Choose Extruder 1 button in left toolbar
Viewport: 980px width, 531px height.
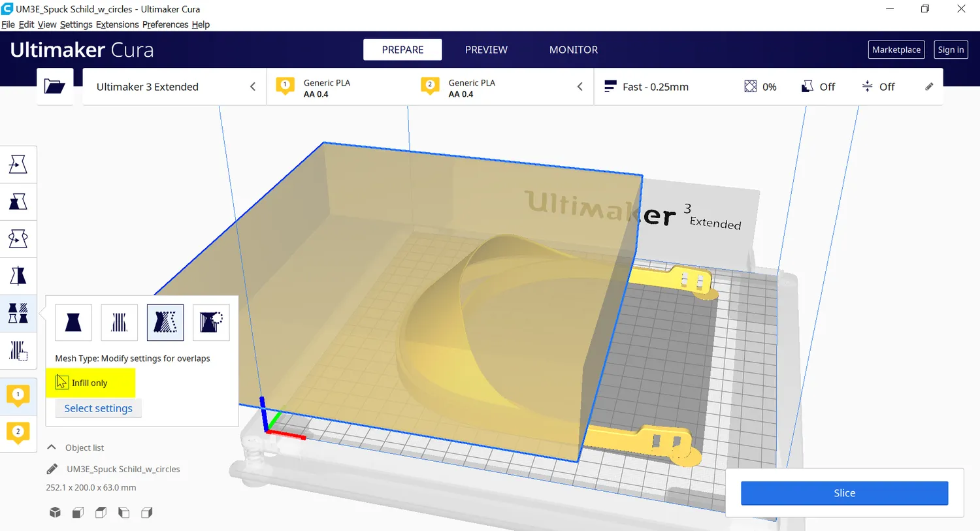coord(18,395)
